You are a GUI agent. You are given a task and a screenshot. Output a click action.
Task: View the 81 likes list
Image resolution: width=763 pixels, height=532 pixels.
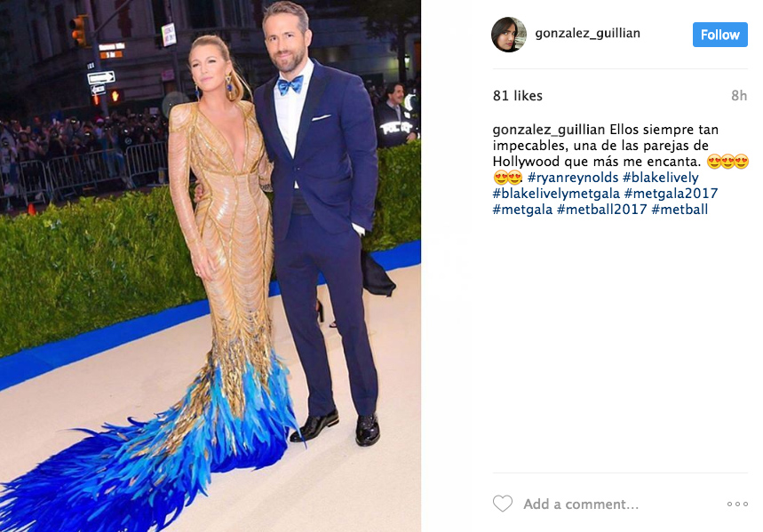pyautogui.click(x=517, y=96)
